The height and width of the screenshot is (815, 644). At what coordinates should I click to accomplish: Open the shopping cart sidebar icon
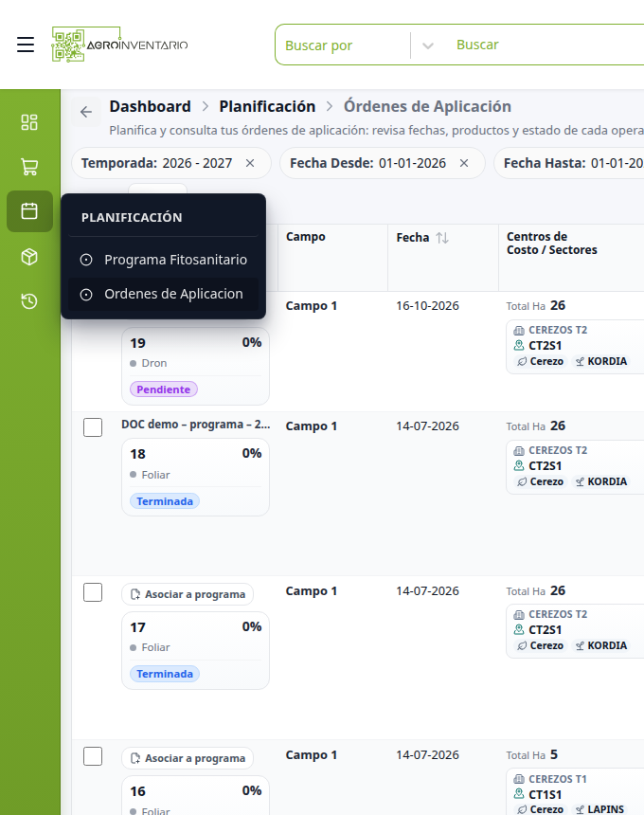[x=29, y=167]
